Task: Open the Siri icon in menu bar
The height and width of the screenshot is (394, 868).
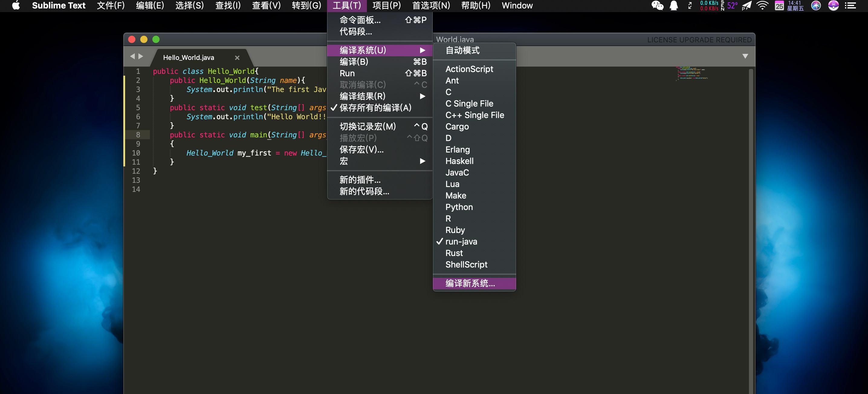Action: [816, 6]
